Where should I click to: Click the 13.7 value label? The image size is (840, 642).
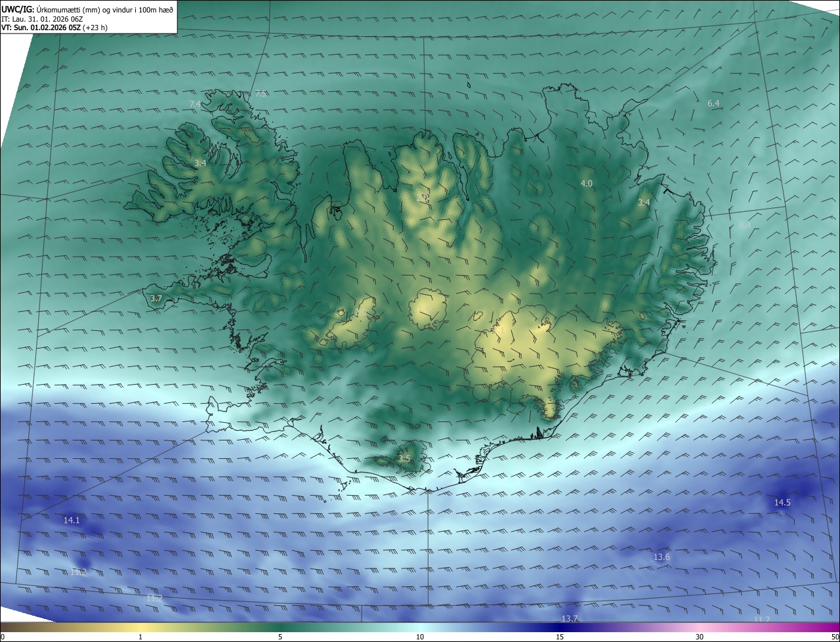(570, 618)
